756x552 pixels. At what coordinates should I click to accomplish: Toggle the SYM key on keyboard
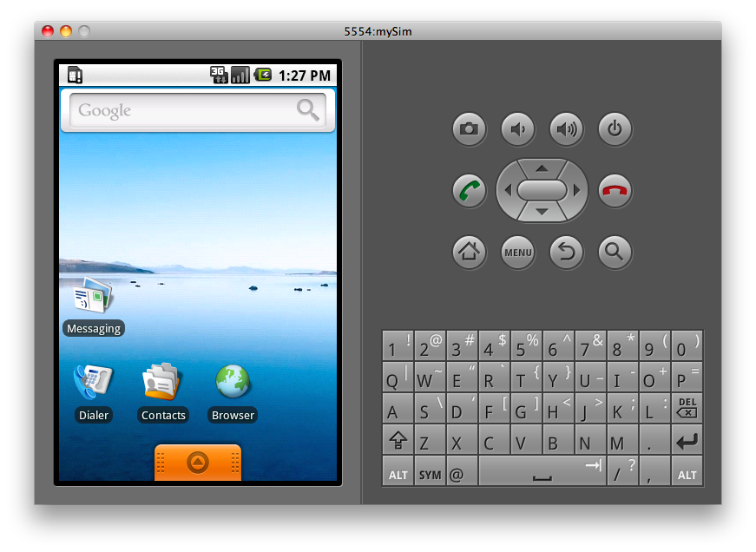pyautogui.click(x=430, y=475)
